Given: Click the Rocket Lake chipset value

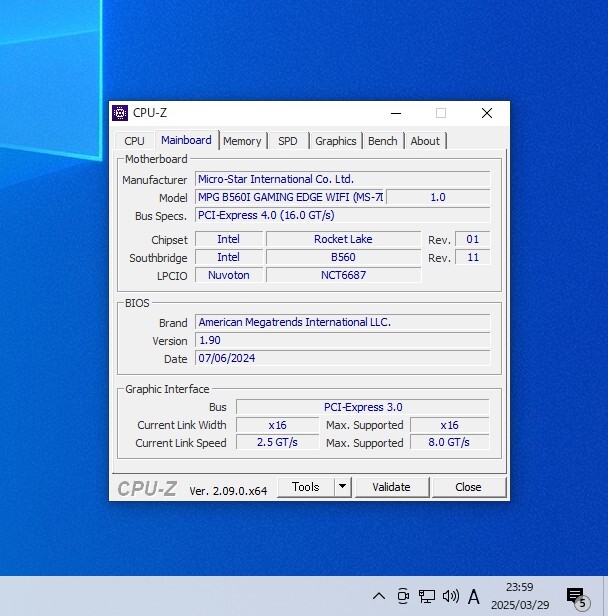Looking at the screenshot, I should 343,239.
